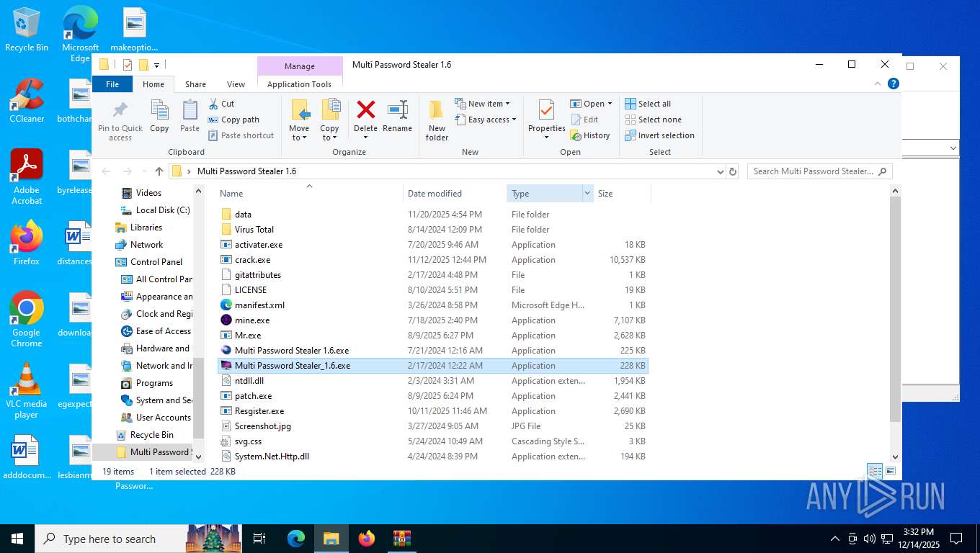Viewport: 980px width, 553px height.
Task: Open the Recent locations dropdown arrow
Action: coord(144,171)
